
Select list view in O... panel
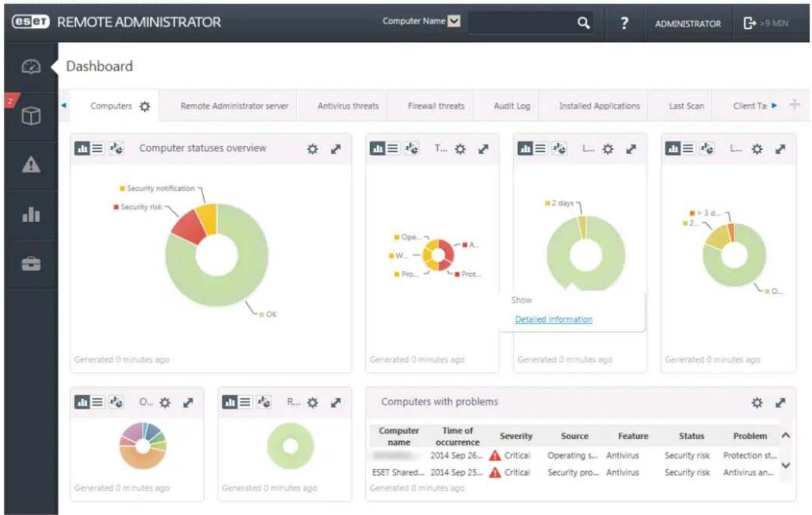[x=98, y=402]
